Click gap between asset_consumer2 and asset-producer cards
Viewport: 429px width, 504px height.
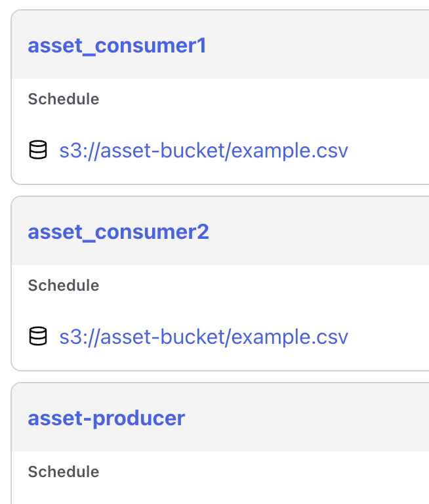coord(216,377)
